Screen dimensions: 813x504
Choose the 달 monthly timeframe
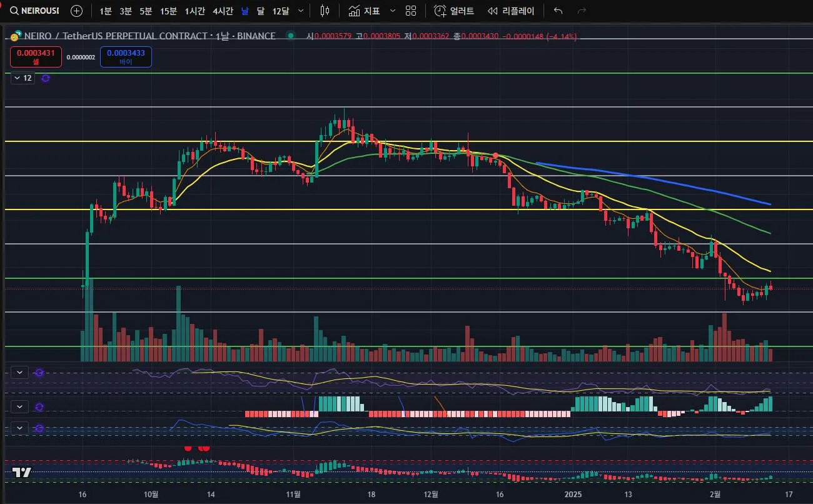tap(261, 11)
